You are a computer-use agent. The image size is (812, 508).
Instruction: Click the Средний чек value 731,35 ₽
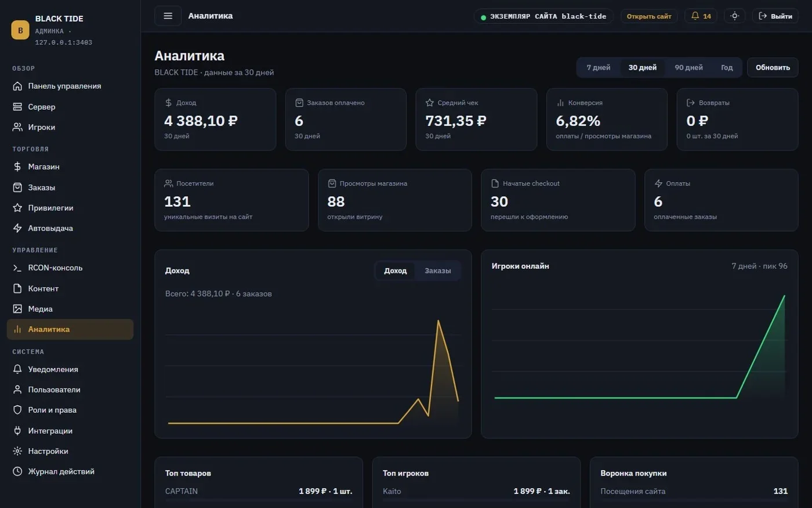(456, 121)
